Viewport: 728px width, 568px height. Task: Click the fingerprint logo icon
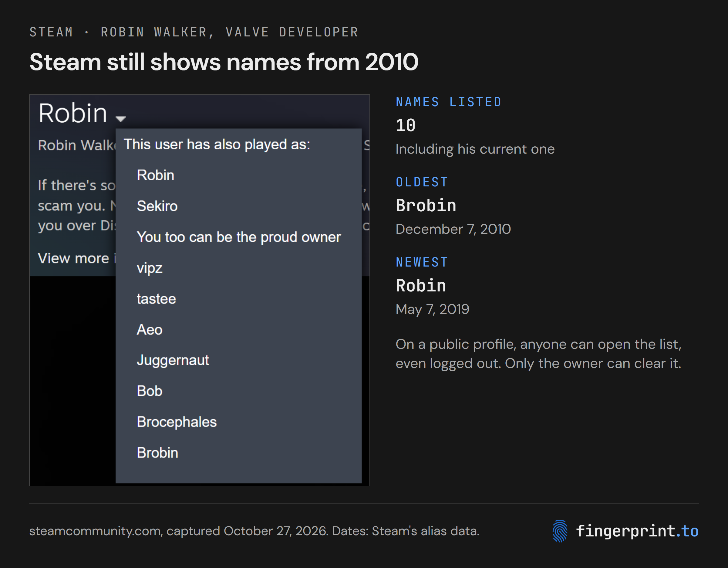click(x=560, y=531)
